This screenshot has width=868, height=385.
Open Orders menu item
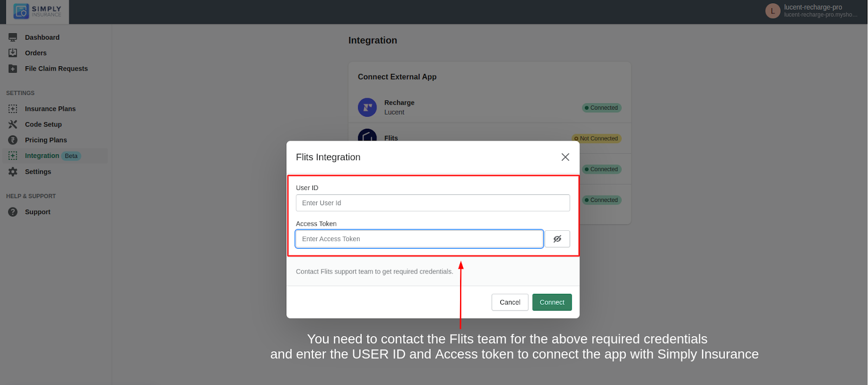[x=36, y=53]
